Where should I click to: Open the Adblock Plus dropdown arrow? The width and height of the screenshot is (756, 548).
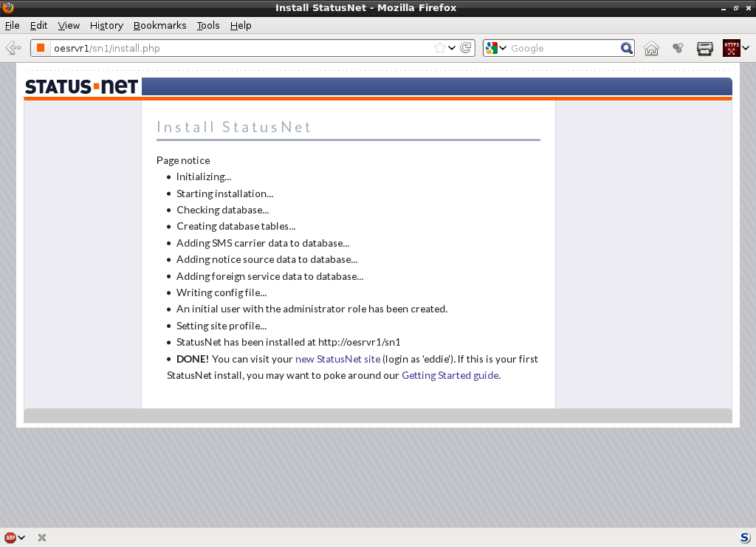(21, 538)
